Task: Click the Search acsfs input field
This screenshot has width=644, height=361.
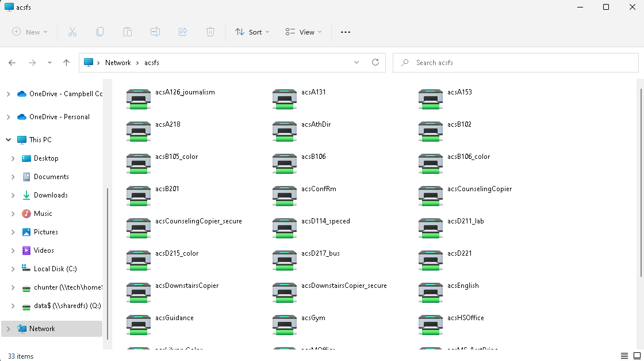Action: [x=515, y=63]
